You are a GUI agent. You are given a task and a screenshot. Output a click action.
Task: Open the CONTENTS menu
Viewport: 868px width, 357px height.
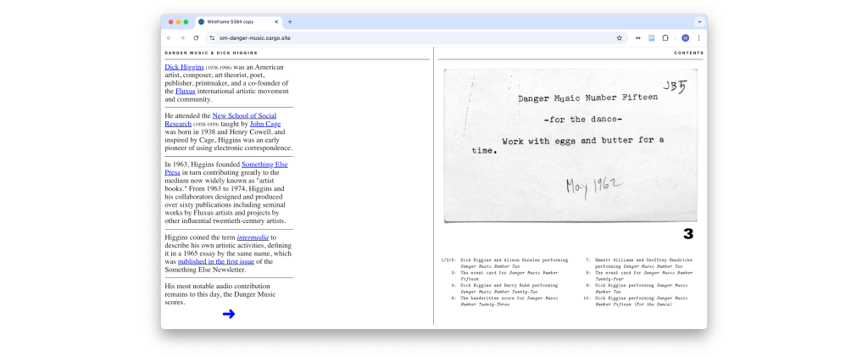(688, 53)
